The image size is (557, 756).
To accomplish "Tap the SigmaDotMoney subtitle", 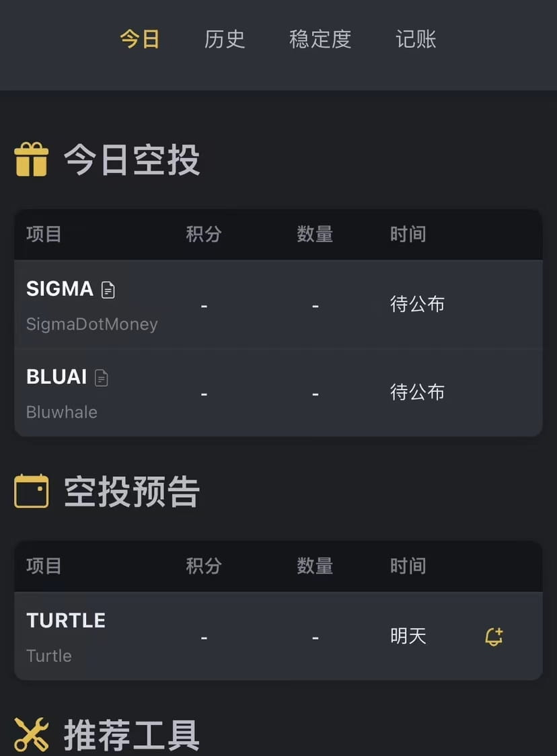I will coord(91,324).
